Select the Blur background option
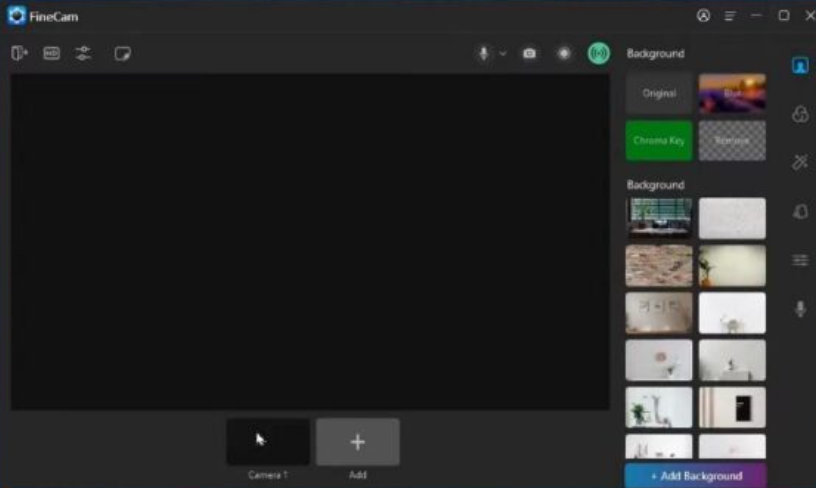This screenshot has height=488, width=816. point(732,93)
